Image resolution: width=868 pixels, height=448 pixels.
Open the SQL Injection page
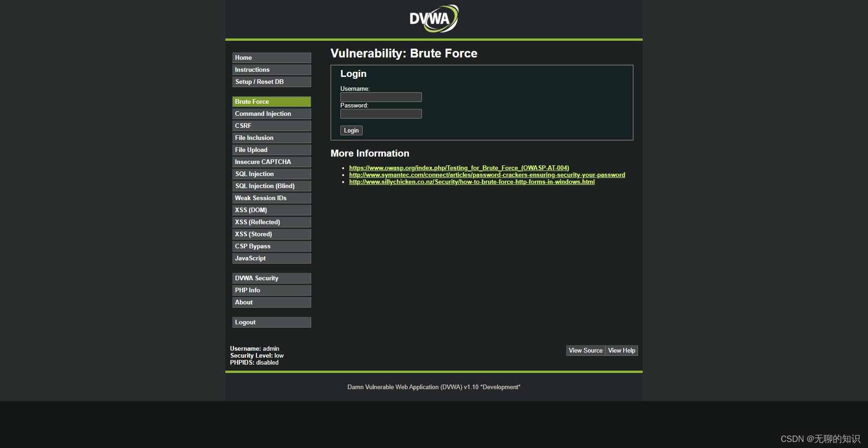271,174
